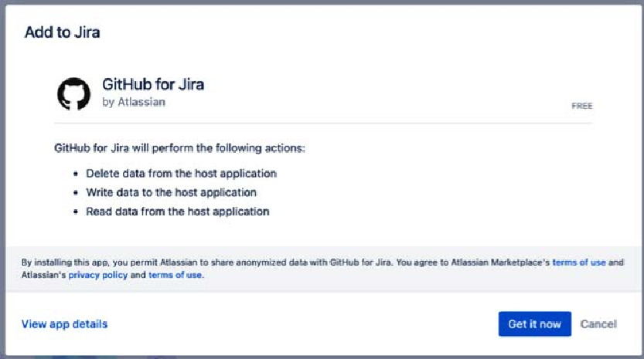
Task: Open Atlassian's privacy policy link
Action: click(97, 275)
